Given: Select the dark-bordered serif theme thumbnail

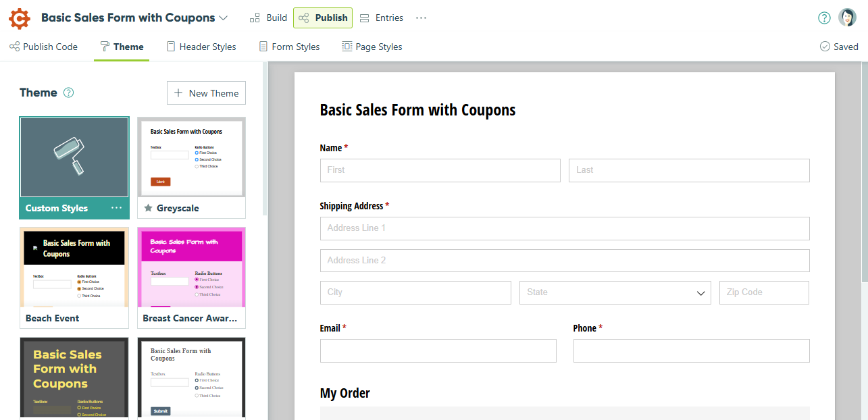Looking at the screenshot, I should [191, 378].
